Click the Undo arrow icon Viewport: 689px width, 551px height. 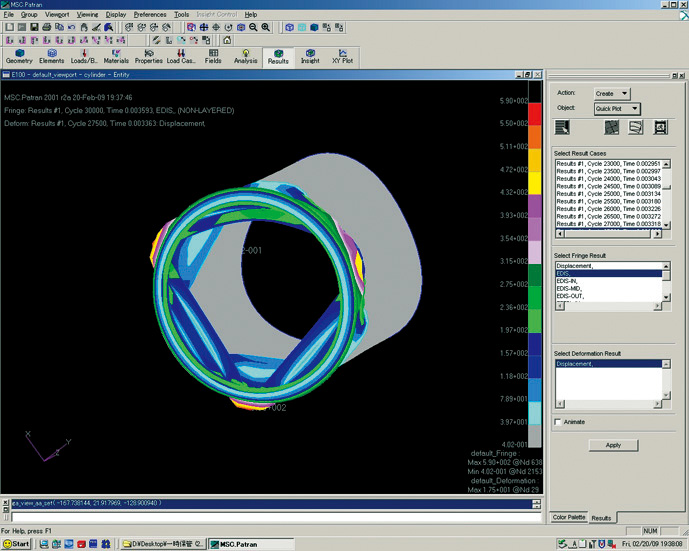point(71,27)
